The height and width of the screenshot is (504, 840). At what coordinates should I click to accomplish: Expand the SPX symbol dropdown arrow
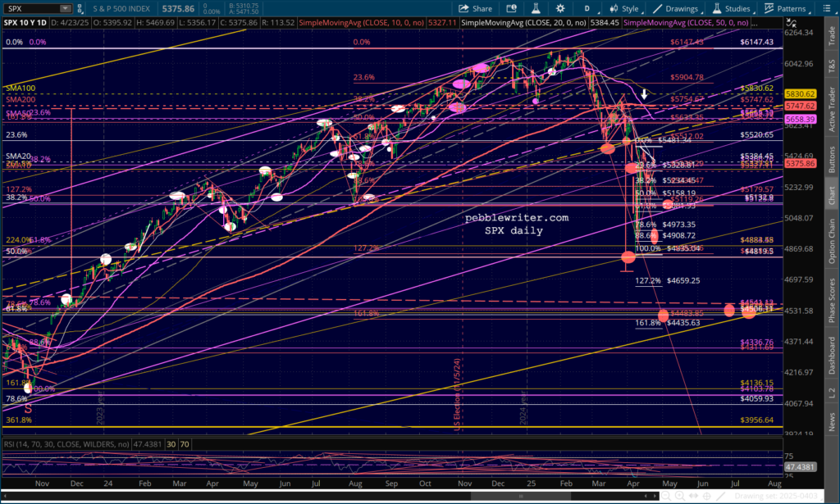65,8
